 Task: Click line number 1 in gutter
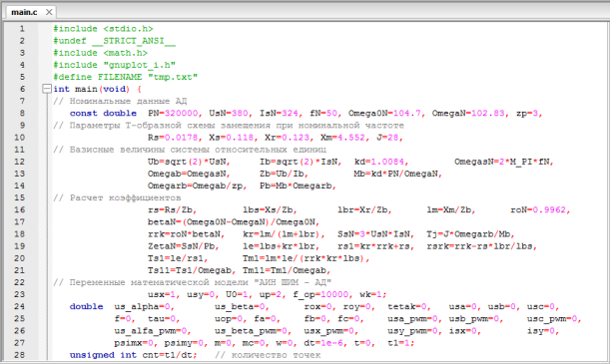pyautogui.click(x=22, y=29)
